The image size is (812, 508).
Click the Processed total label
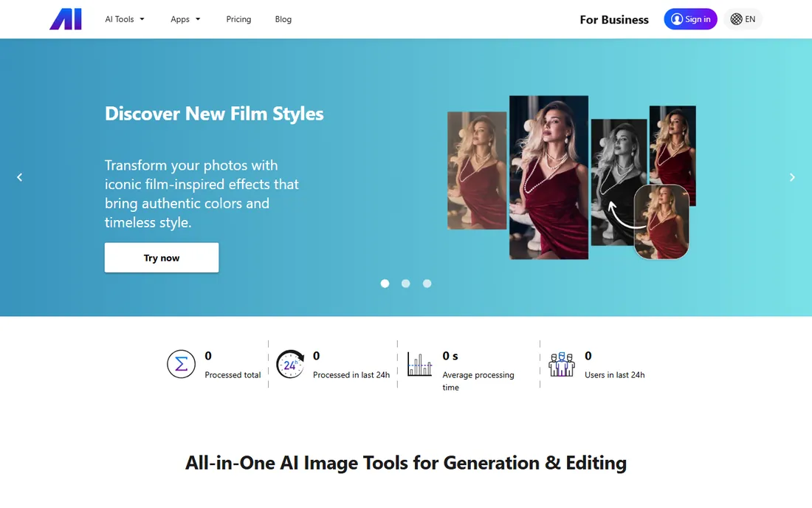click(x=233, y=375)
